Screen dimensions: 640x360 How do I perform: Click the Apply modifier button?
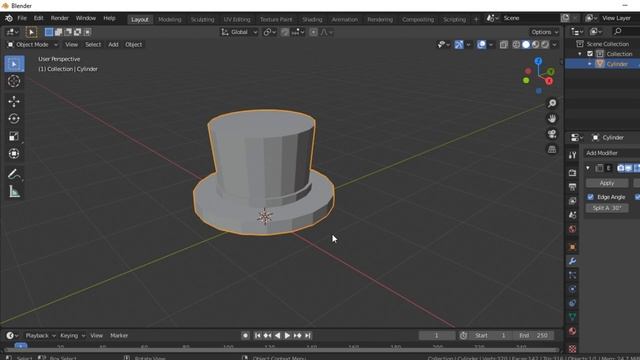pos(607,183)
